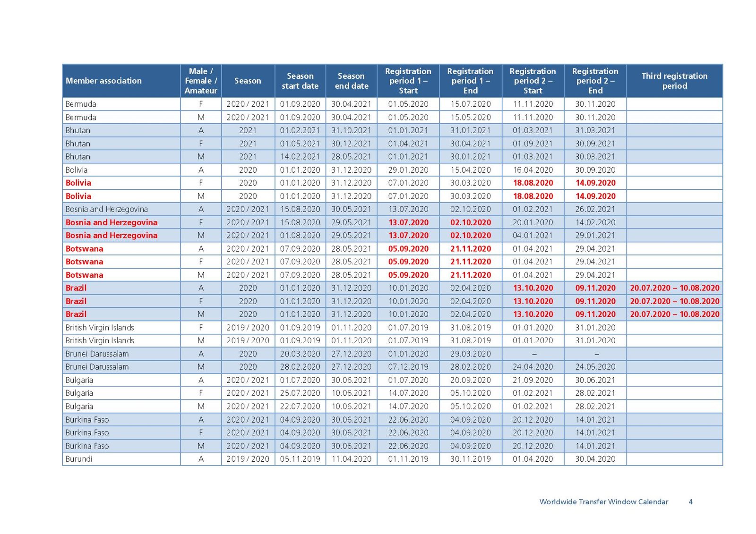
Task: Select '07.12.2019' in the Brunei Darussalam M row
Action: 408,367
